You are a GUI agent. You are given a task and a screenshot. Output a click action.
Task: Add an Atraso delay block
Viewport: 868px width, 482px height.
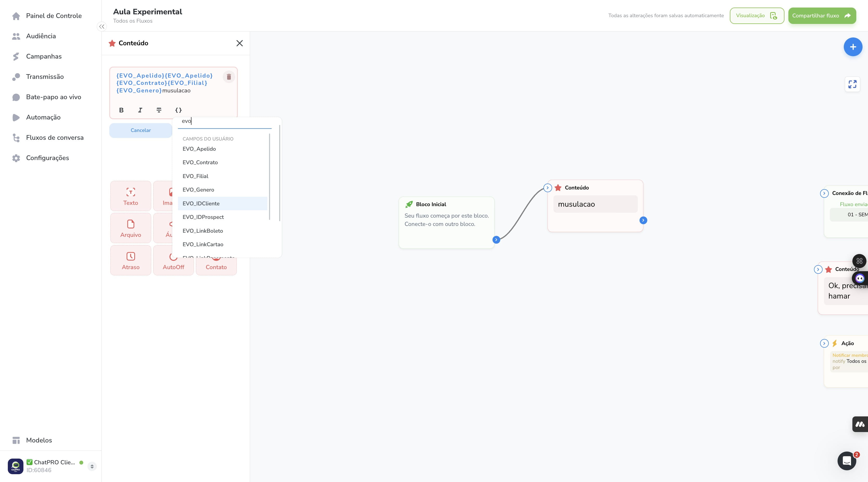pyautogui.click(x=131, y=260)
